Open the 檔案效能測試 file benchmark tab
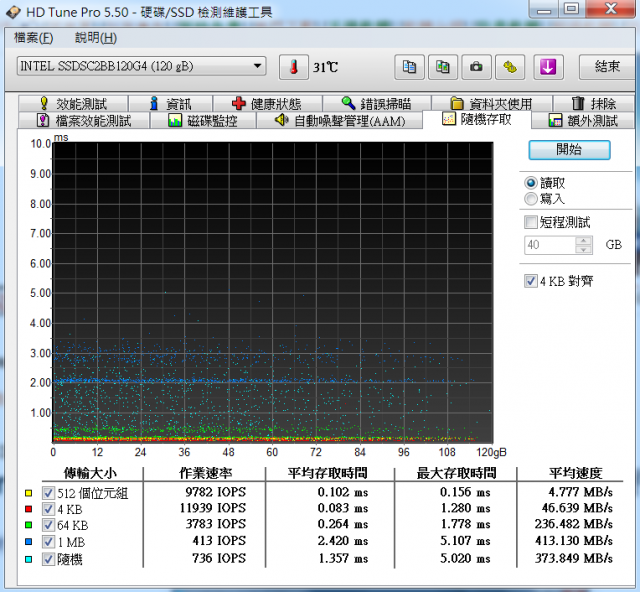The width and height of the screenshot is (640, 592). coord(84,121)
